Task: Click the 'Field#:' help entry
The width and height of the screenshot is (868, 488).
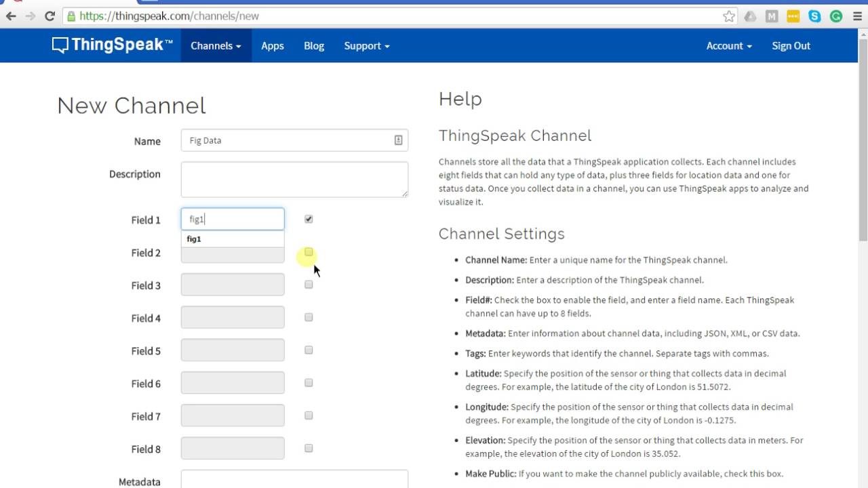Action: coord(629,306)
